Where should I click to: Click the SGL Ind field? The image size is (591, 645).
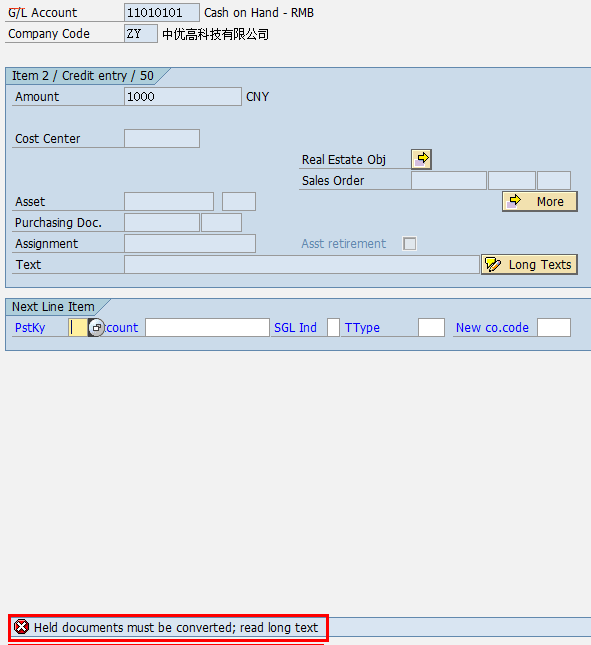[x=334, y=328]
